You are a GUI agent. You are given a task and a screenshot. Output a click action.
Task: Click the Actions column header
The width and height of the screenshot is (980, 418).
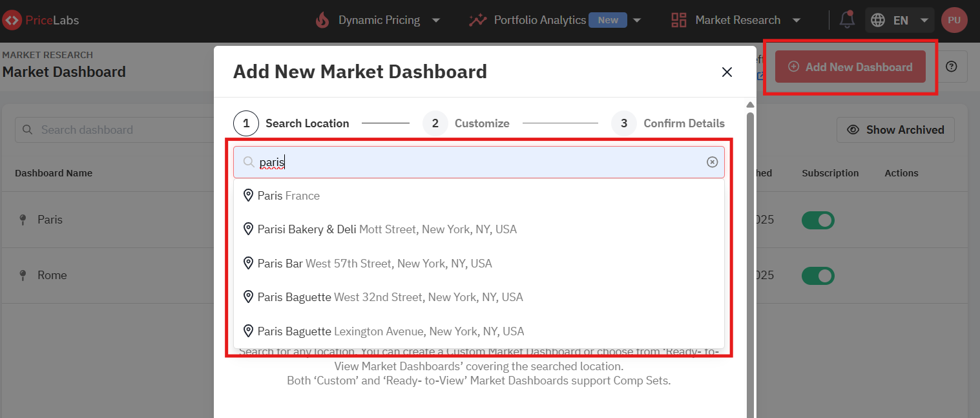pos(901,173)
